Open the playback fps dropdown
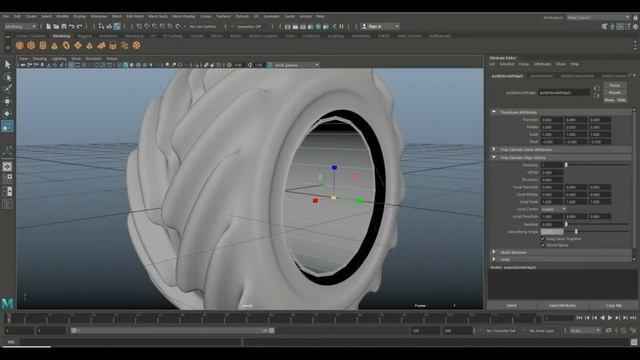 584,331
